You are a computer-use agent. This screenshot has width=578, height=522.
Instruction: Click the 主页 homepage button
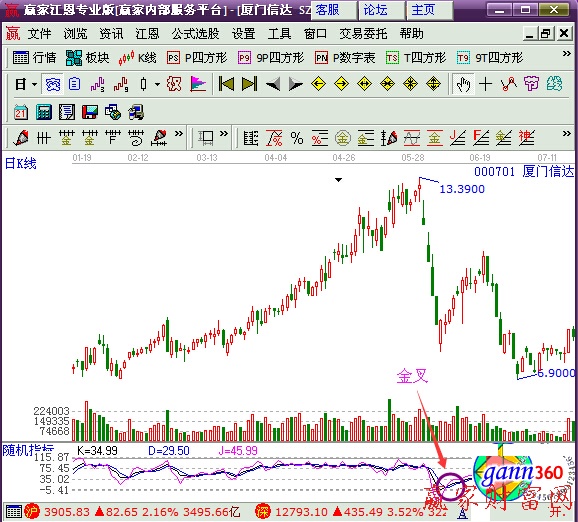point(429,10)
